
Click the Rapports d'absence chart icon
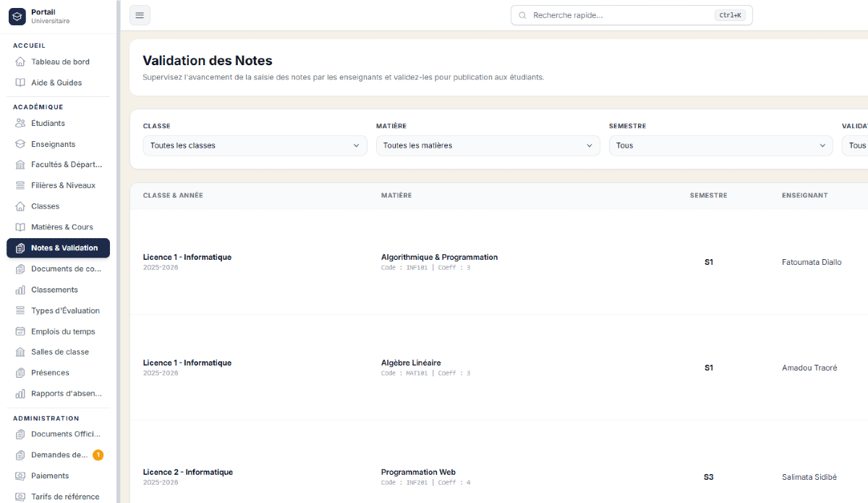[x=20, y=394]
